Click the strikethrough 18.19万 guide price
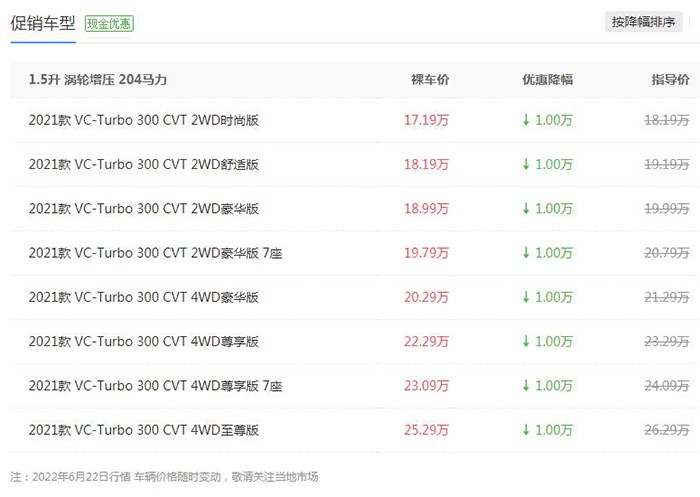The width and height of the screenshot is (700, 497). coord(667,120)
